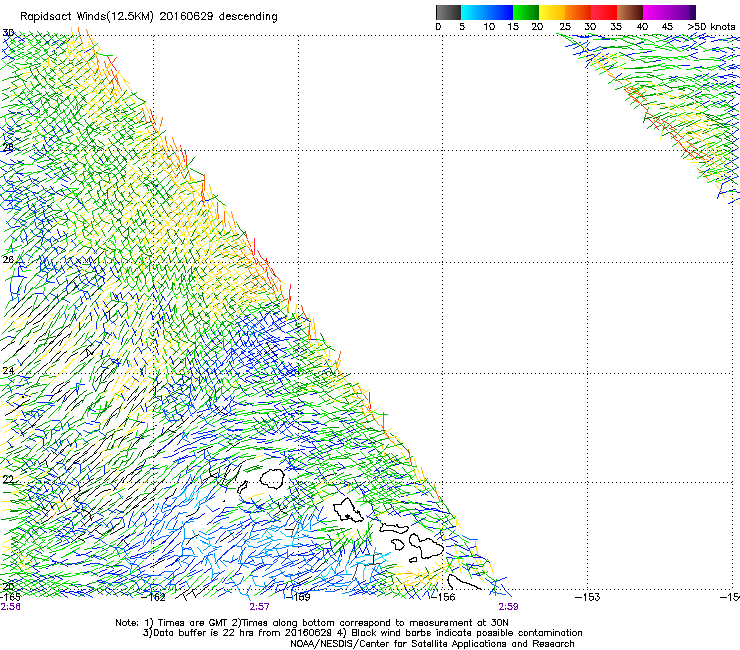The height and width of the screenshot is (650, 740).
Task: Click the Oahu island outline
Action: coord(348,510)
